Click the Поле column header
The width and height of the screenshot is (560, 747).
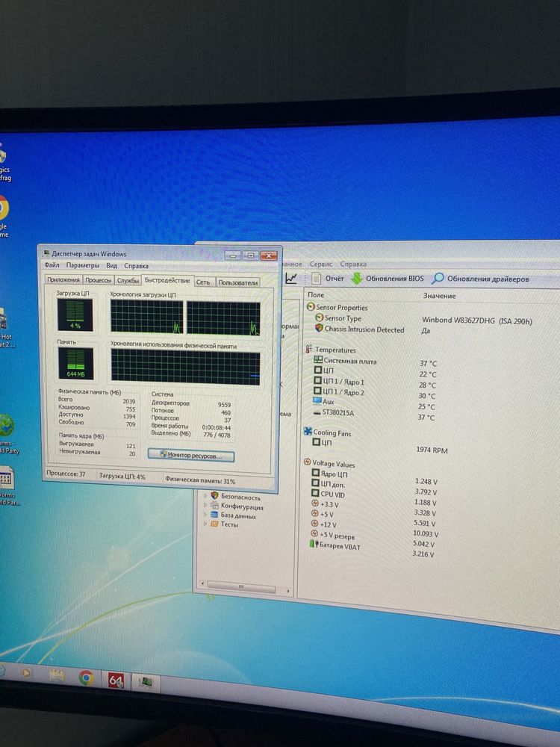(316, 295)
